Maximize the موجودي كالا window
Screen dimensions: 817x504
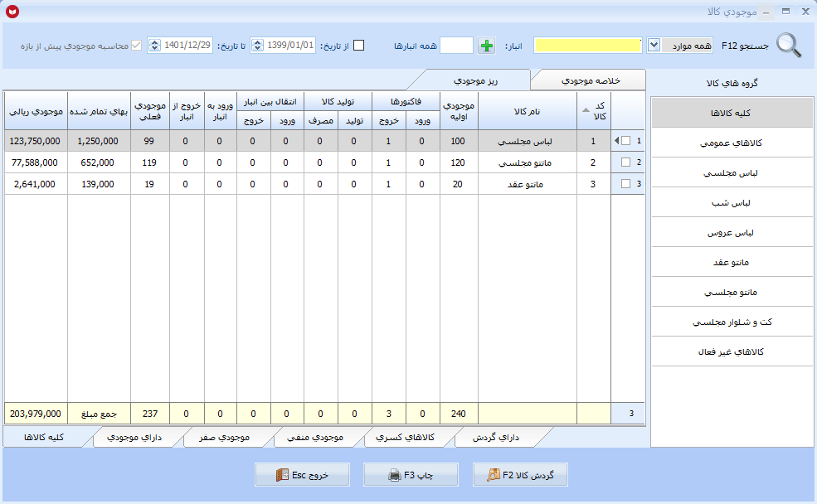[x=785, y=11]
